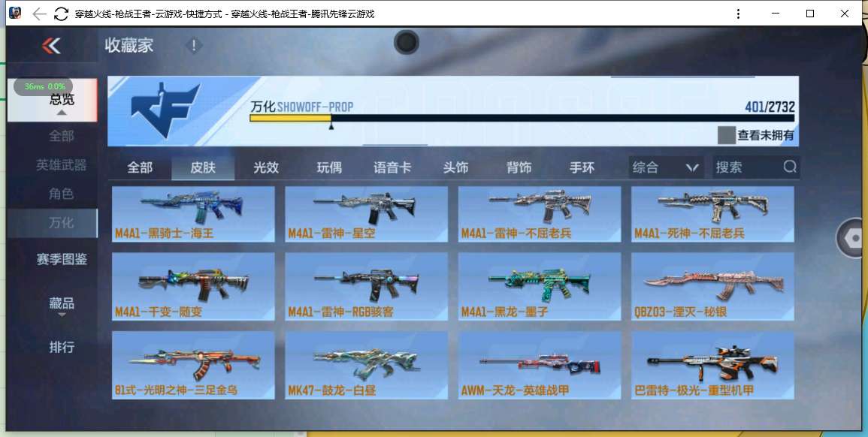Open the 头饰 tab
This screenshot has width=868, height=437.
(455, 167)
